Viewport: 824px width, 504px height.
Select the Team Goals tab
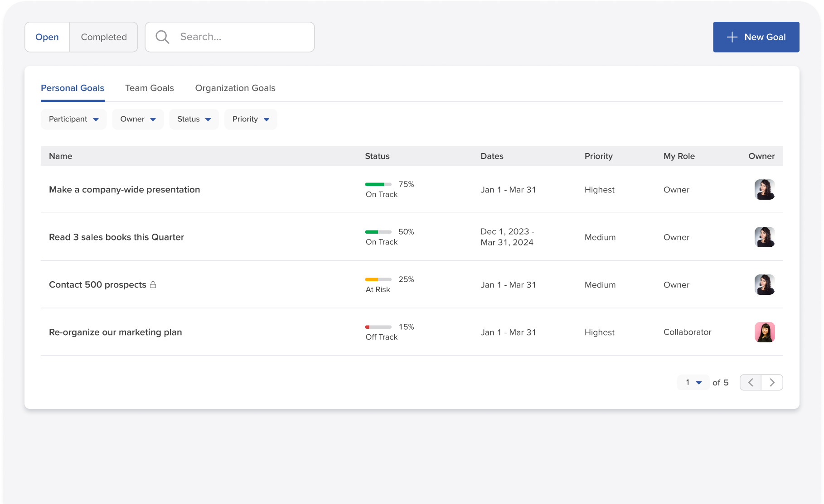(150, 88)
